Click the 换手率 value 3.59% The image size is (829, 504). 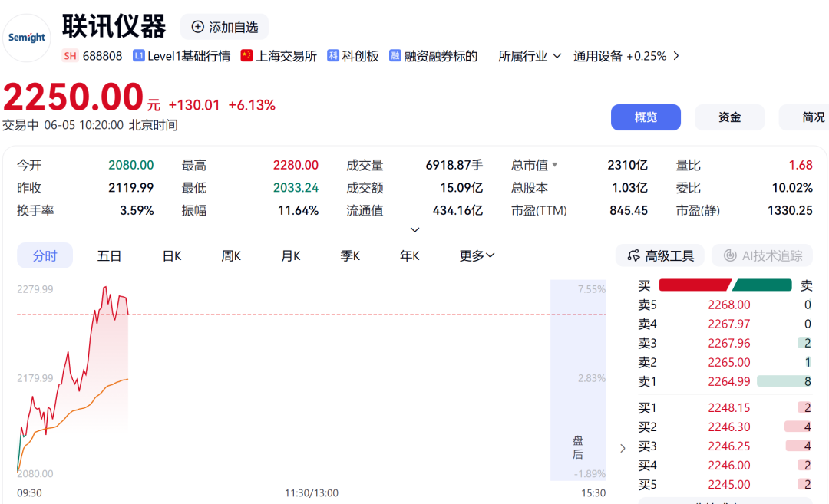pyautogui.click(x=137, y=211)
